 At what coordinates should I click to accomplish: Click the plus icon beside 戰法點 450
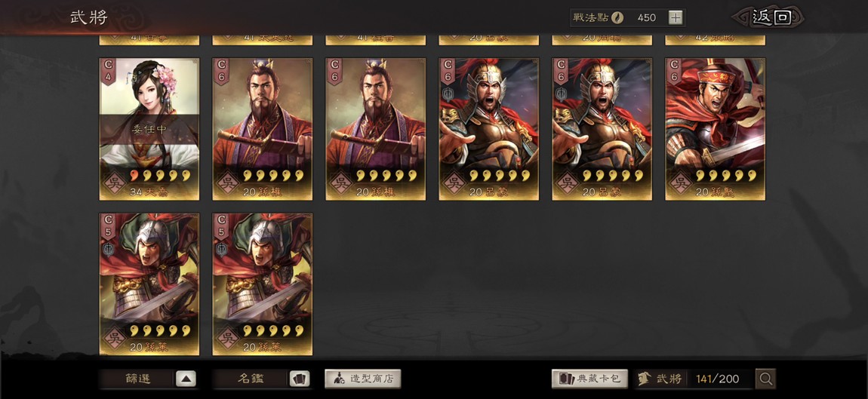pos(676,17)
